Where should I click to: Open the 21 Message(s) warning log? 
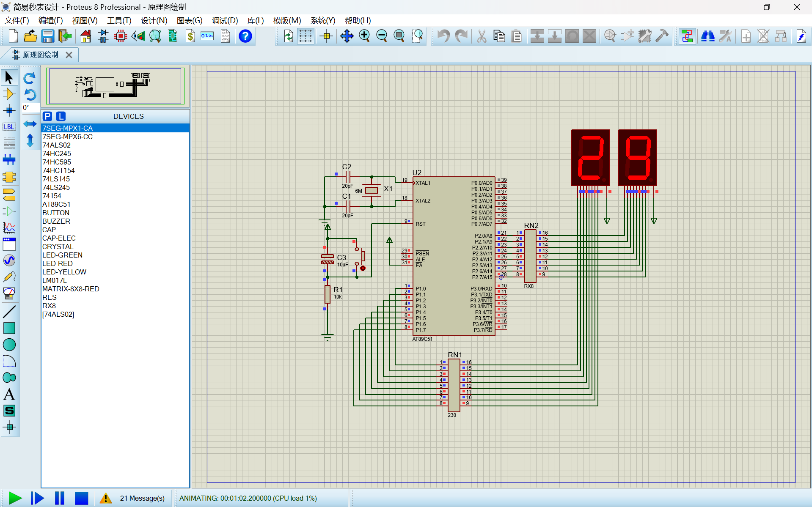pyautogui.click(x=132, y=498)
